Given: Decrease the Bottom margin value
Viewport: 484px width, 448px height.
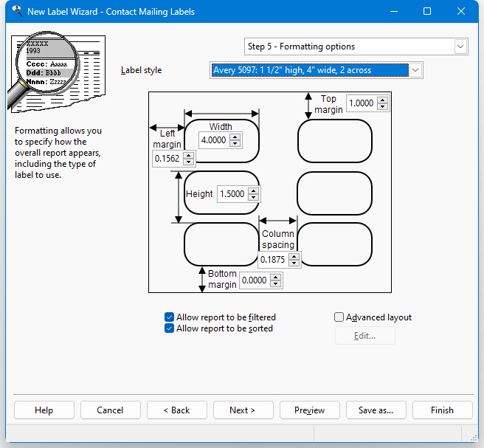Looking at the screenshot, I should pos(276,283).
